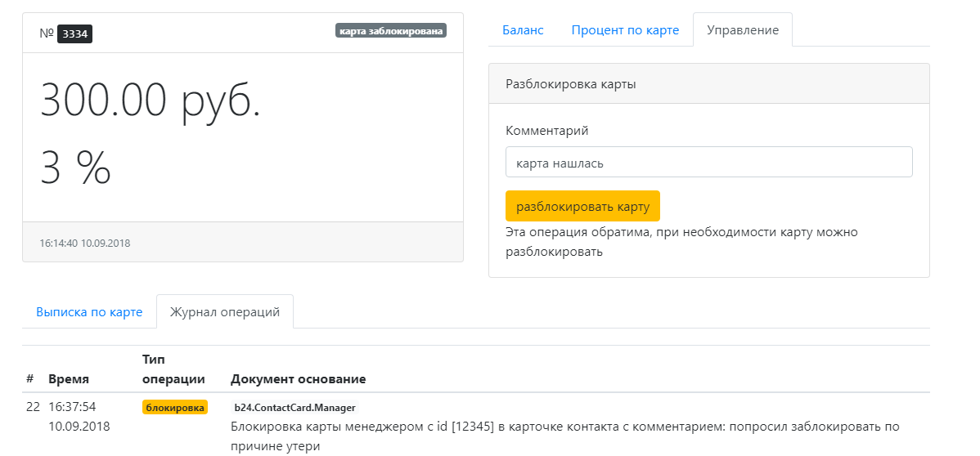Click the card number badge 3334
Screen dimensions: 980x456
click(74, 34)
